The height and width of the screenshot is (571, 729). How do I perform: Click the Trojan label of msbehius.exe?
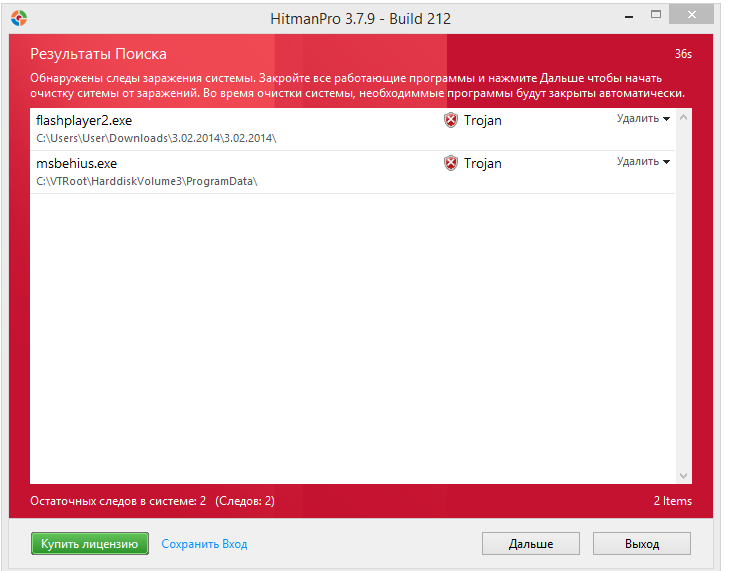click(483, 163)
